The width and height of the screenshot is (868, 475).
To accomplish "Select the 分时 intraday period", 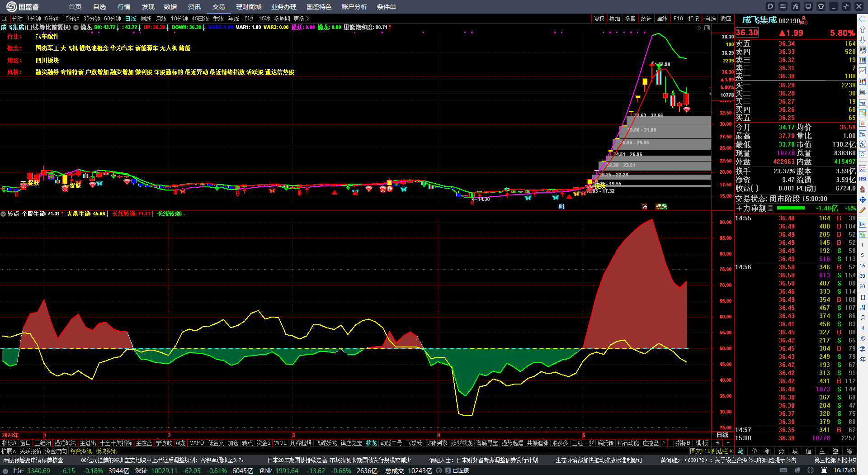I will point(17,19).
